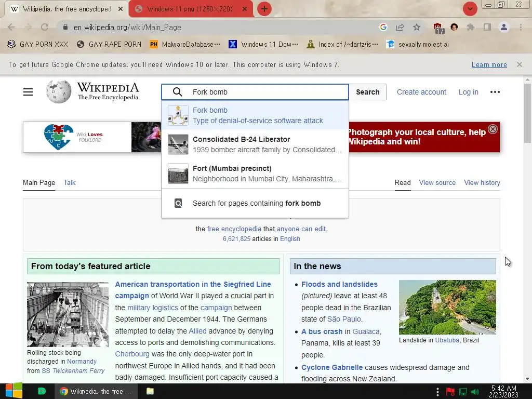Switch to the Windows 11.png tab
Screen dimensions: 532x399
[190, 9]
